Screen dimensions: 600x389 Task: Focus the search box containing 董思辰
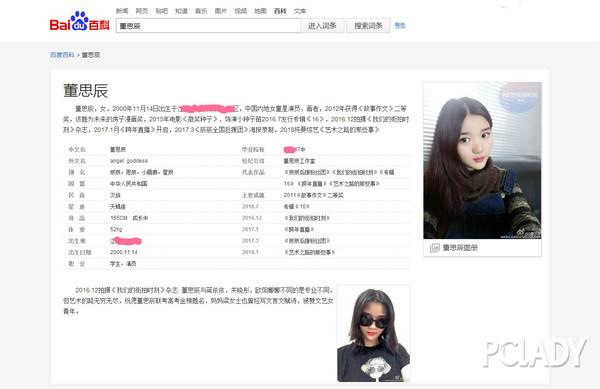[x=208, y=26]
